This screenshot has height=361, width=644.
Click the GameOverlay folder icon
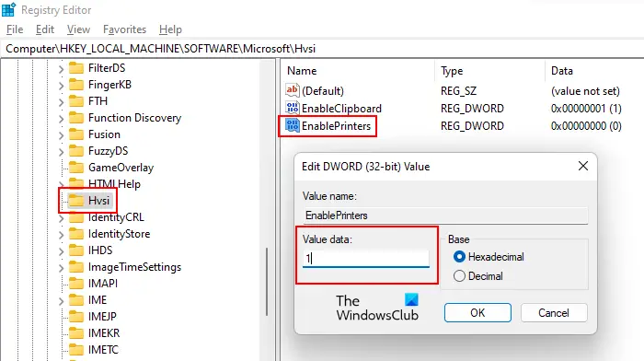tap(76, 168)
